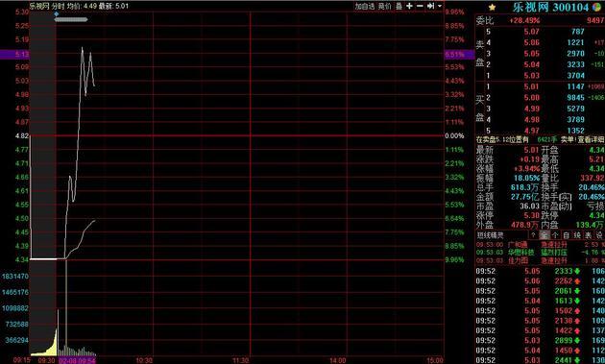
Task: Click the yellow favorite star icon
Action: (x=492, y=7)
